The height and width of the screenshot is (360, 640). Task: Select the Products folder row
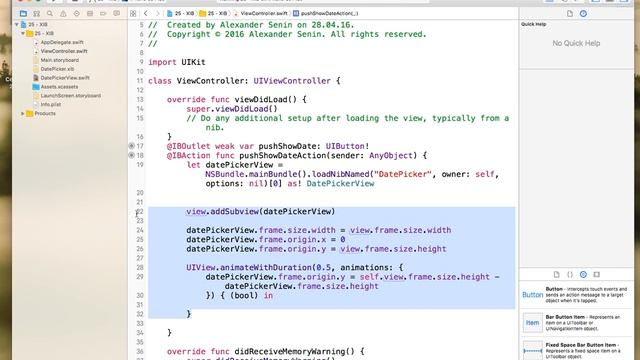pyautogui.click(x=45, y=113)
